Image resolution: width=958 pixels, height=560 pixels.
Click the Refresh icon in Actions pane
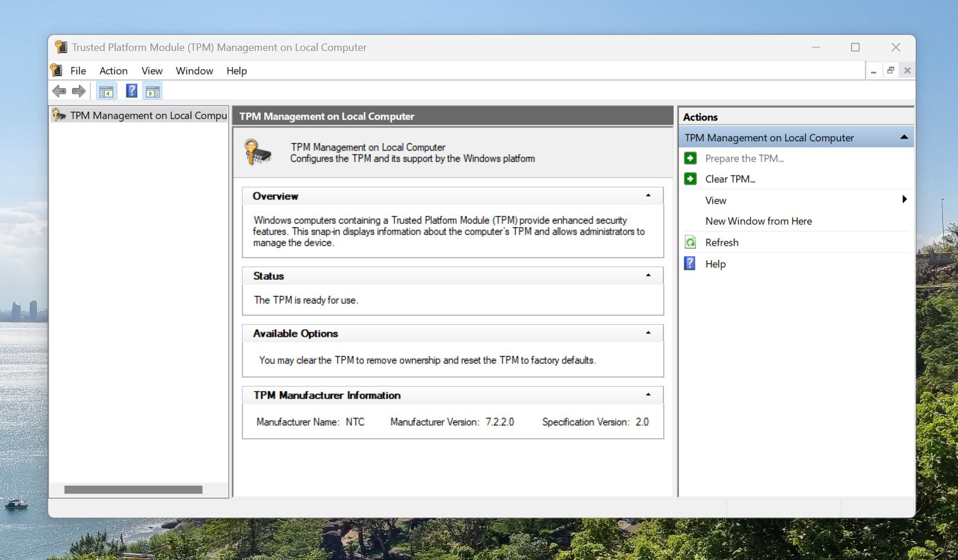690,243
